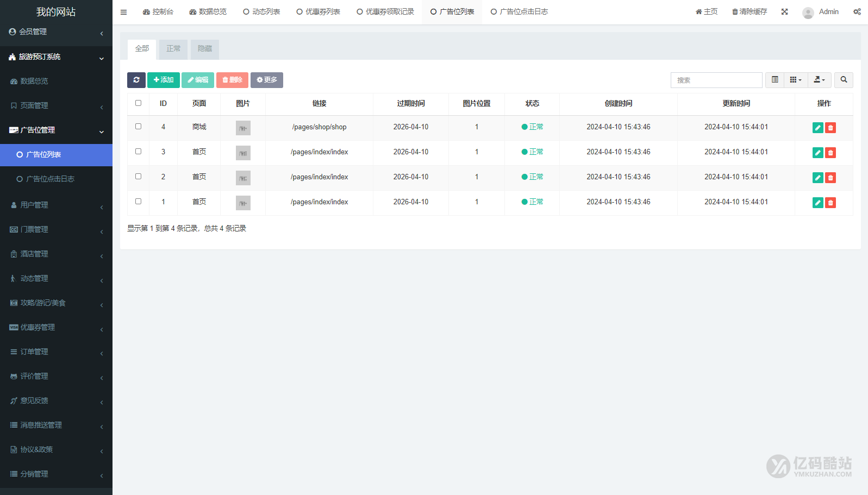Check the select-all checkbox in table header
This screenshot has height=495, width=868.
tap(138, 103)
